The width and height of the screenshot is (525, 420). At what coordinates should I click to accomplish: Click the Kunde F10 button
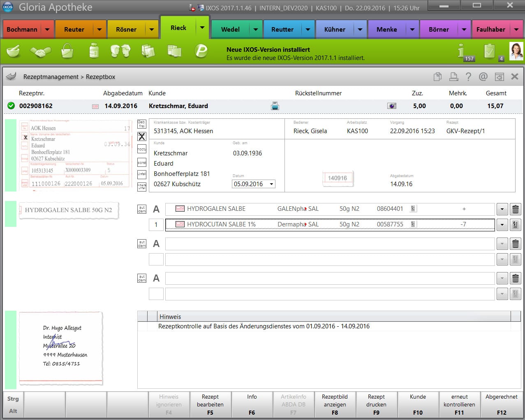click(x=418, y=404)
